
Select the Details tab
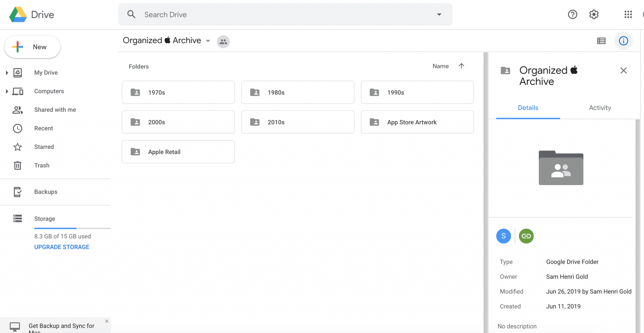528,108
